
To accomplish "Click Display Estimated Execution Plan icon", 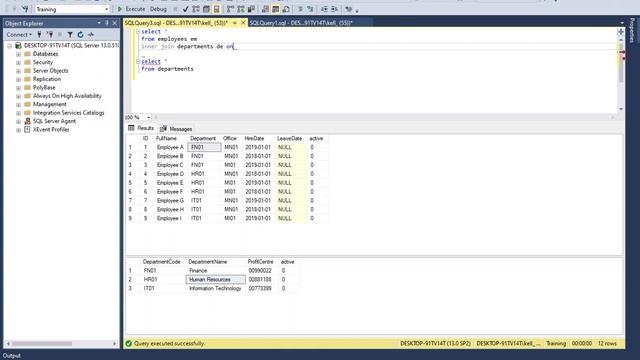I will [196, 9].
